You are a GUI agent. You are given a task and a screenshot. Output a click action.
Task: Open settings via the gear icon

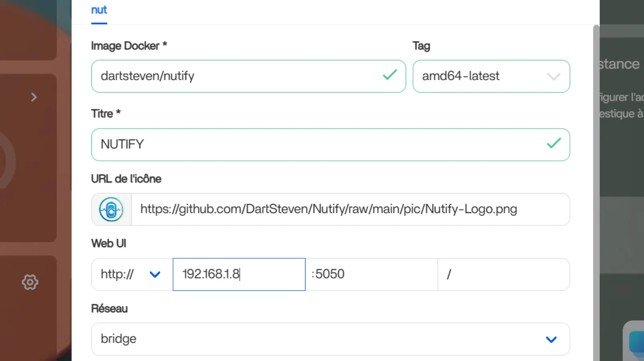click(x=30, y=282)
